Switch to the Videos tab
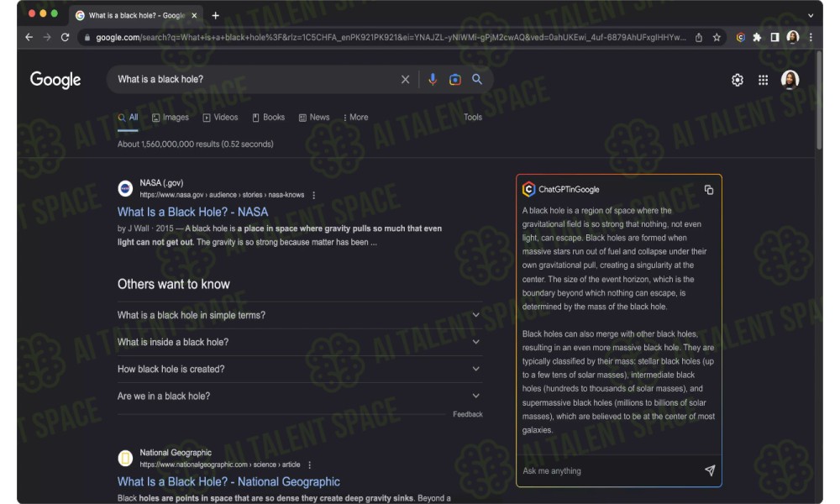The width and height of the screenshot is (840, 504). tap(220, 118)
